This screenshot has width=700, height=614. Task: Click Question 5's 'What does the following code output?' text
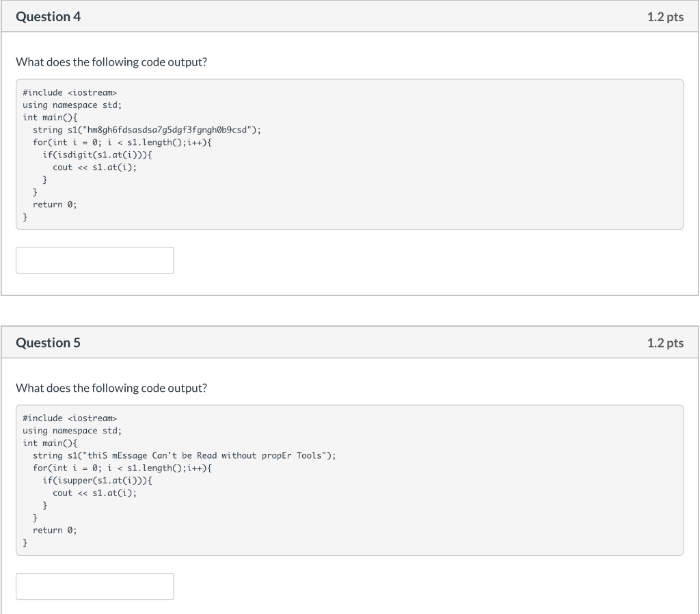111,388
